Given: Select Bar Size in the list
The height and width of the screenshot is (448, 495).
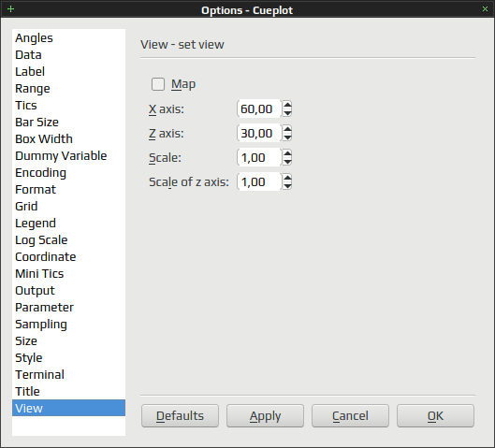Looking at the screenshot, I should pyautogui.click(x=68, y=122).
